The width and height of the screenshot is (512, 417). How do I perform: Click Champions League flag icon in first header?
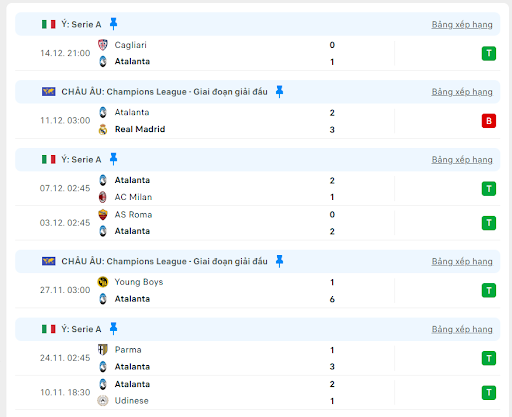point(49,92)
